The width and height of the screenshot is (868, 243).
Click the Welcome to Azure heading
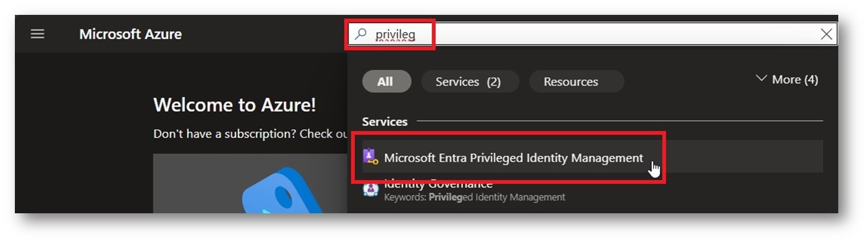[234, 105]
